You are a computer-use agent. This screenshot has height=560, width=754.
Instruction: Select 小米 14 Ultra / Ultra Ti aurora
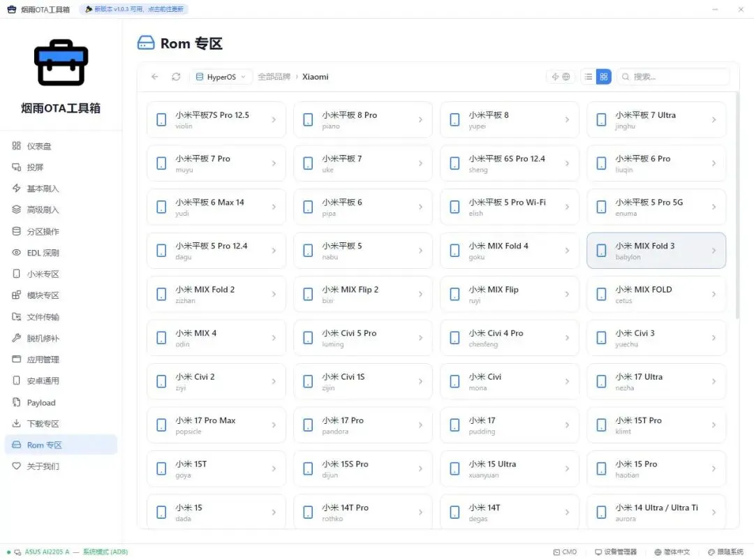656,513
